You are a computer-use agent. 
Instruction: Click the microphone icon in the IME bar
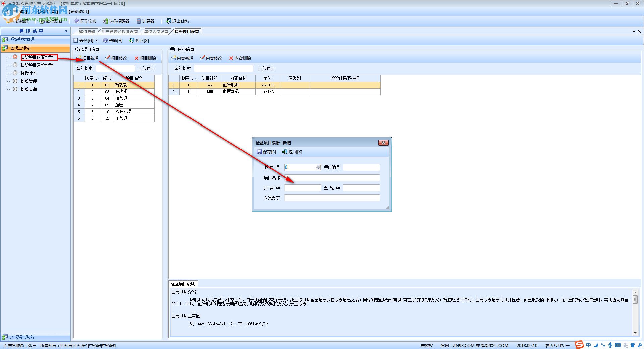[610, 345]
